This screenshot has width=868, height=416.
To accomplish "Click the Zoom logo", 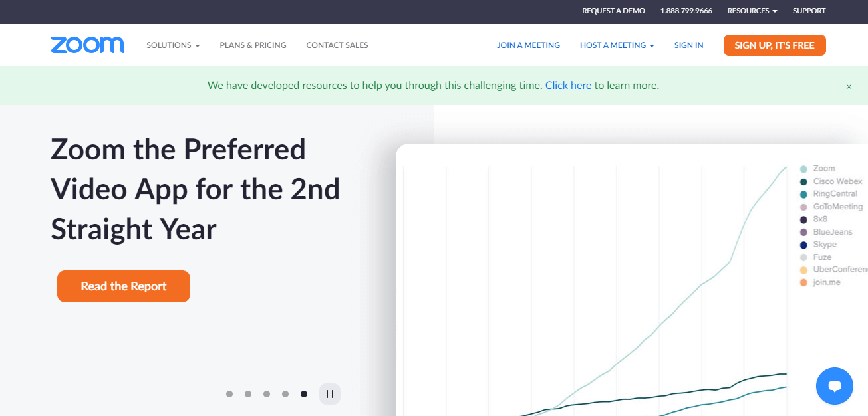I will tap(87, 45).
